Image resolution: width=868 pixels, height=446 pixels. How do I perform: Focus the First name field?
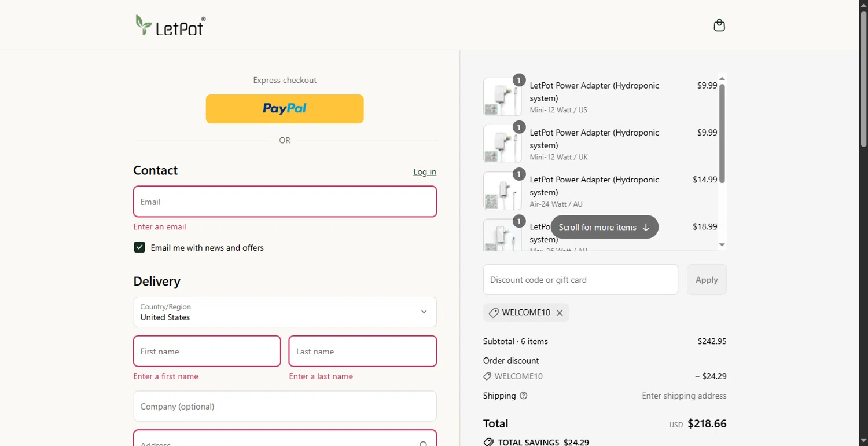207,351
